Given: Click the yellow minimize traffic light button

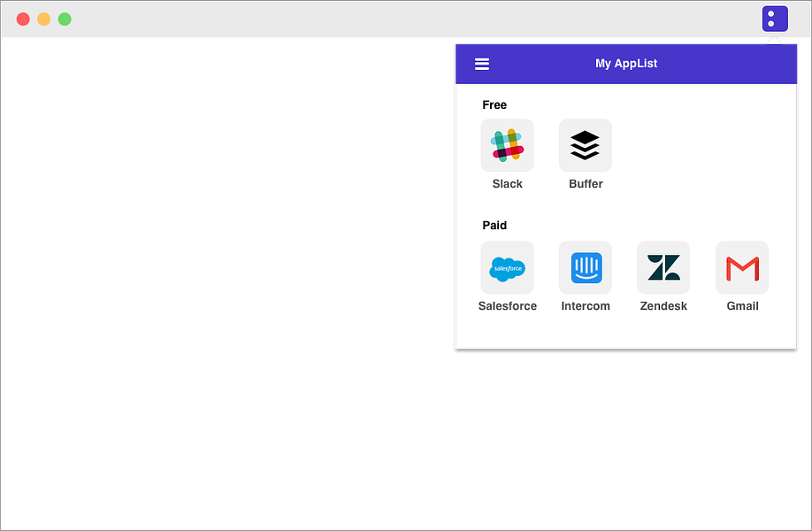Looking at the screenshot, I should [43, 18].
